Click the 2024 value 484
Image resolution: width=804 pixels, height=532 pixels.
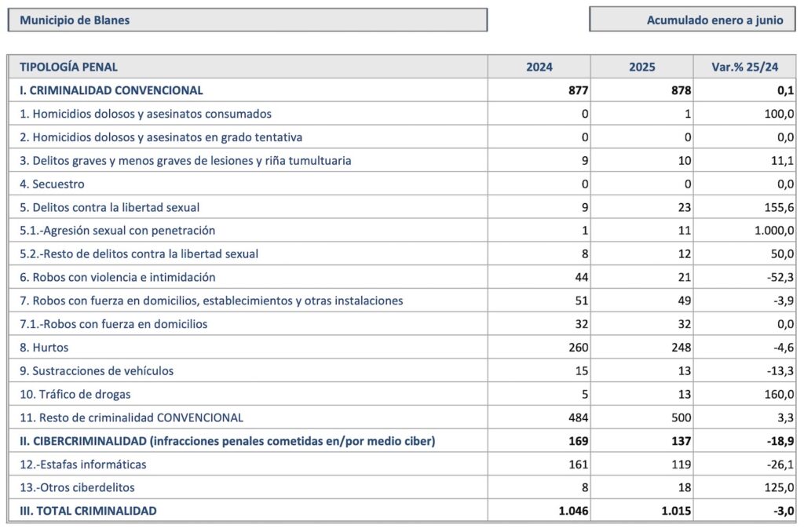tap(579, 417)
